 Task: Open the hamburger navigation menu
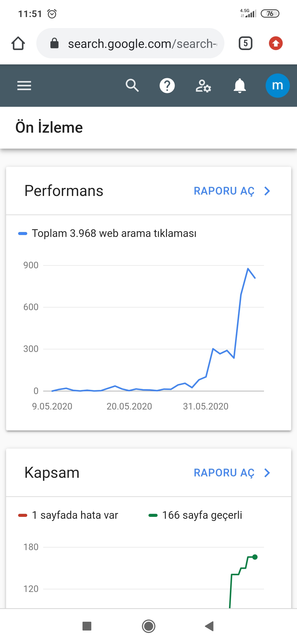(24, 86)
